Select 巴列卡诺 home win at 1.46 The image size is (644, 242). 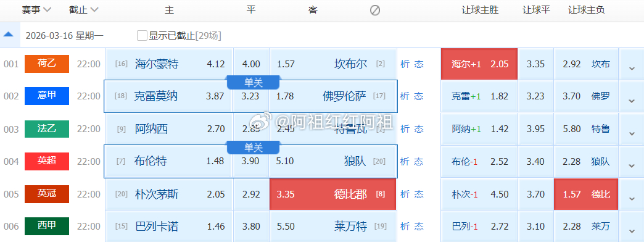point(169,227)
